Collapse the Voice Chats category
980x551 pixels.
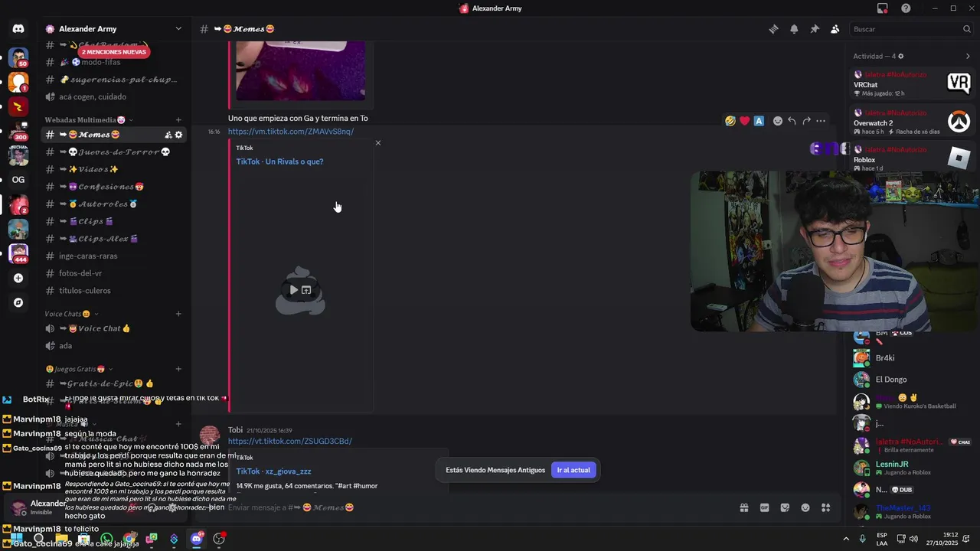(71, 314)
